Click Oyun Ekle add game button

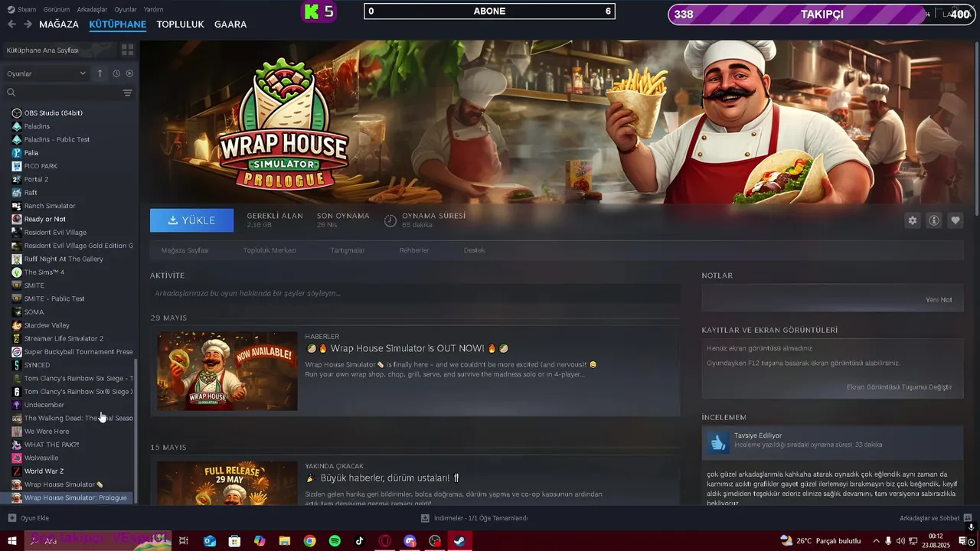28,518
